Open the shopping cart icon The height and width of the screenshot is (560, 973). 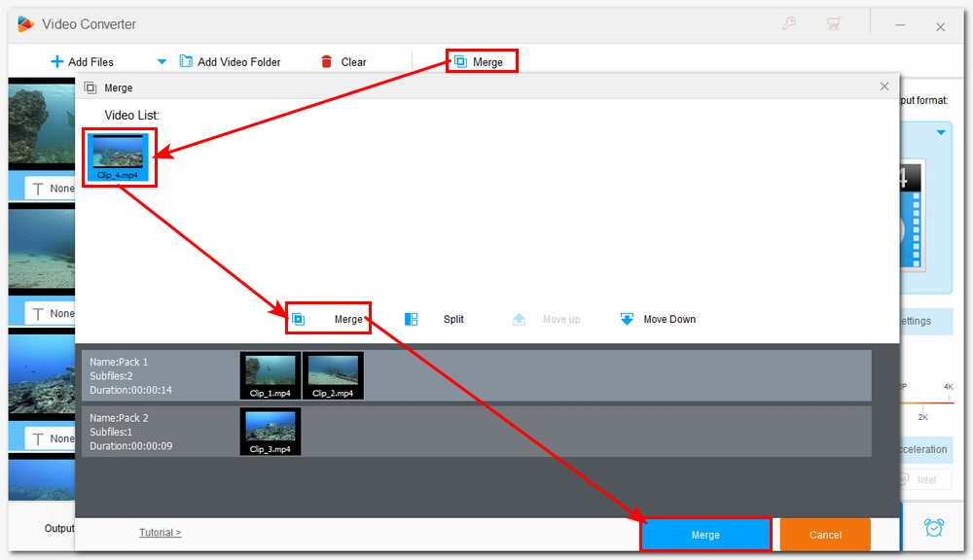point(834,24)
